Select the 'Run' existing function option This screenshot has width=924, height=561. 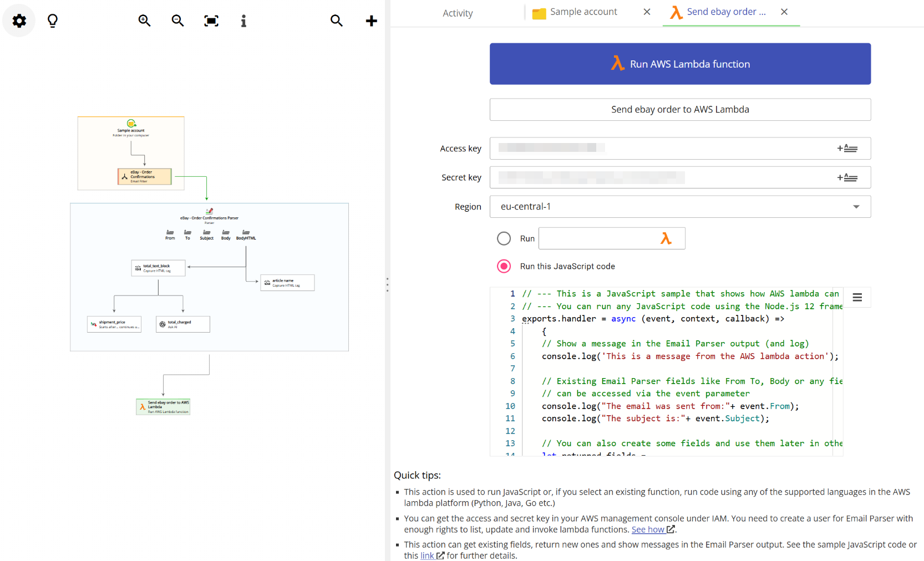504,238
